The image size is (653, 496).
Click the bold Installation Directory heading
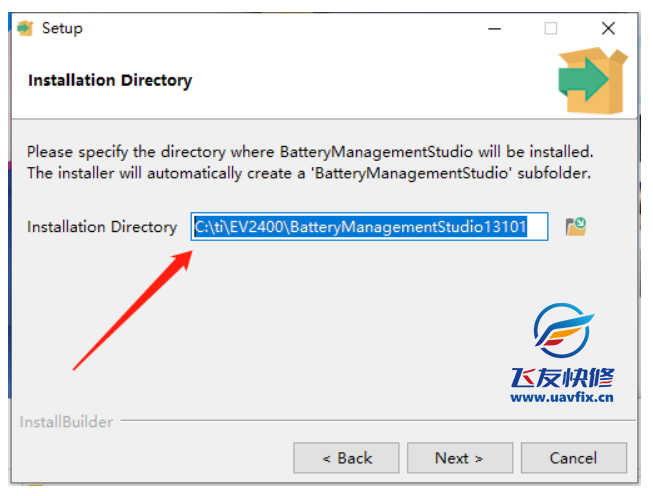(x=109, y=80)
